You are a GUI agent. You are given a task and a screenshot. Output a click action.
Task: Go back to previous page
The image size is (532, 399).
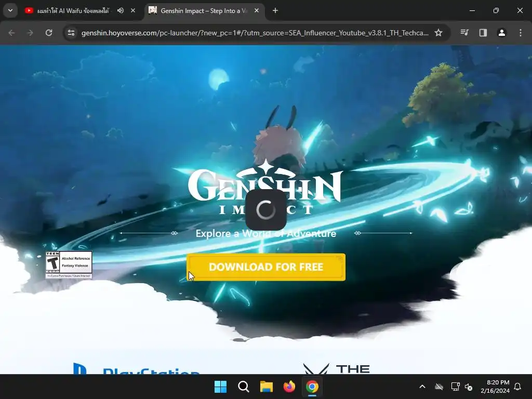pos(11,33)
